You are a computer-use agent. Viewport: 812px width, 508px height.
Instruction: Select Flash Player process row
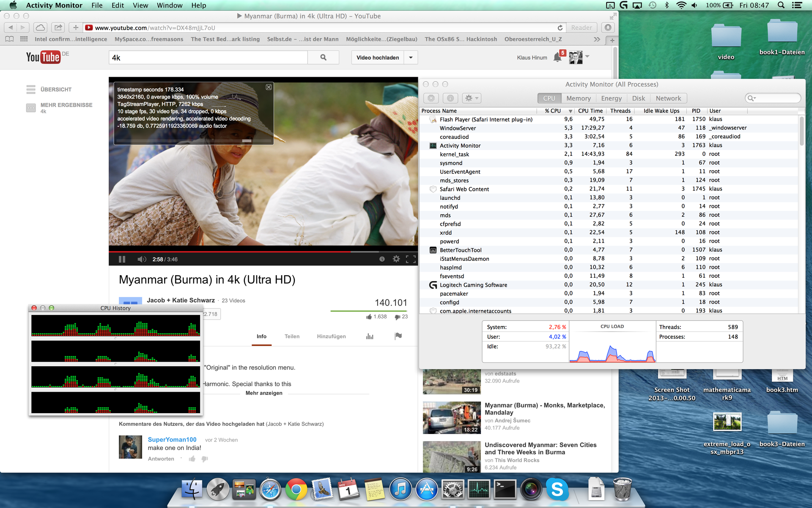click(x=608, y=119)
